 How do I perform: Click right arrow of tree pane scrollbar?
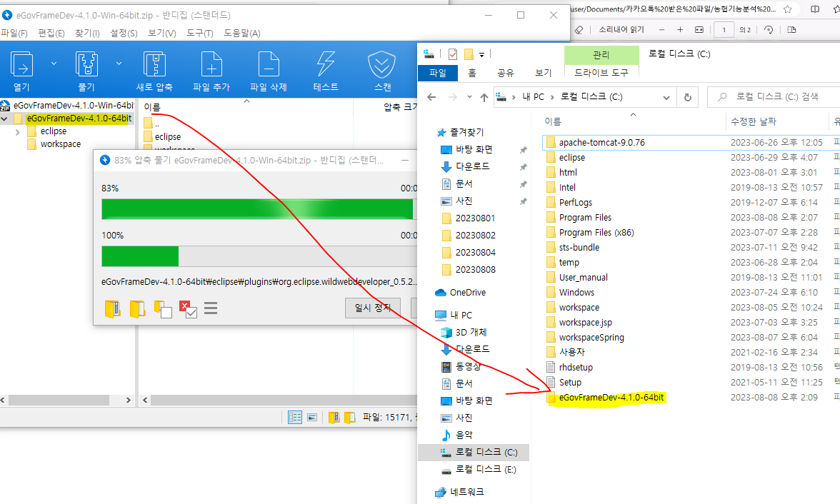click(128, 400)
